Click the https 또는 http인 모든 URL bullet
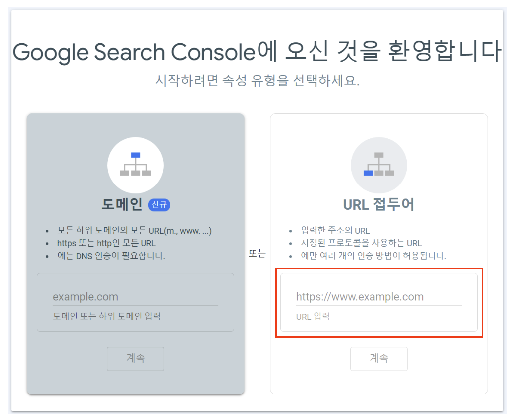 [106, 243]
